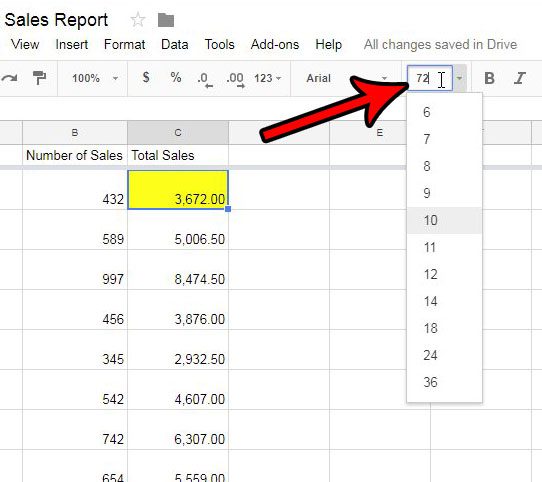Select column E header

pyautogui.click(x=368, y=132)
